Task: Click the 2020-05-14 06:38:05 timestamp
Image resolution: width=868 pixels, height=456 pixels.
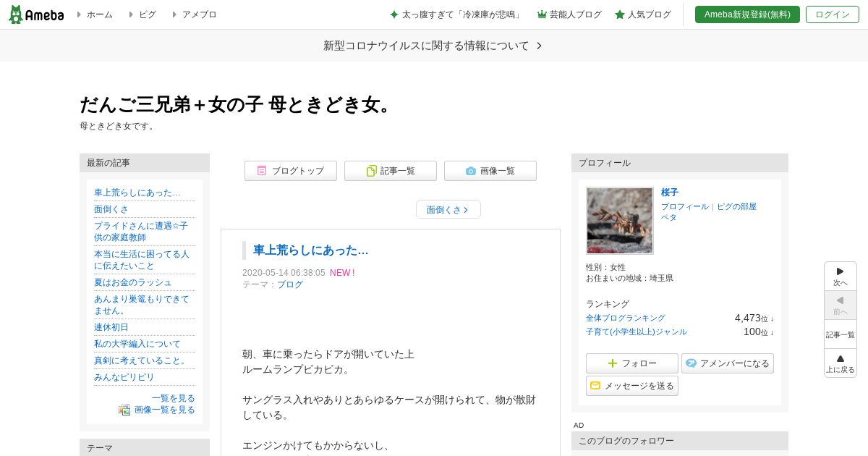Action: 284,273
